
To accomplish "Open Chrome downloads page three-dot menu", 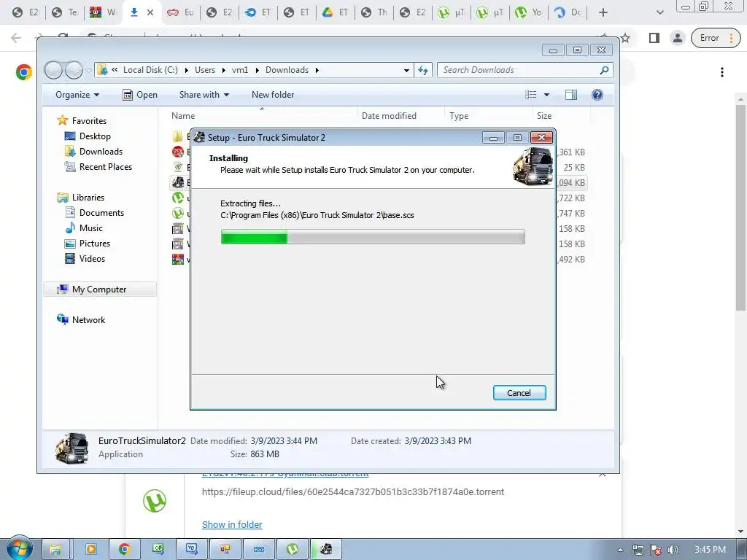I will point(722,72).
